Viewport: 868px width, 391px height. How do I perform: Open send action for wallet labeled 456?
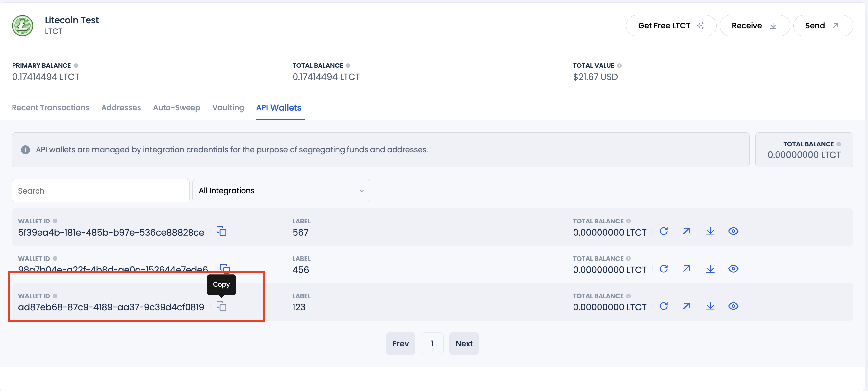[687, 269]
